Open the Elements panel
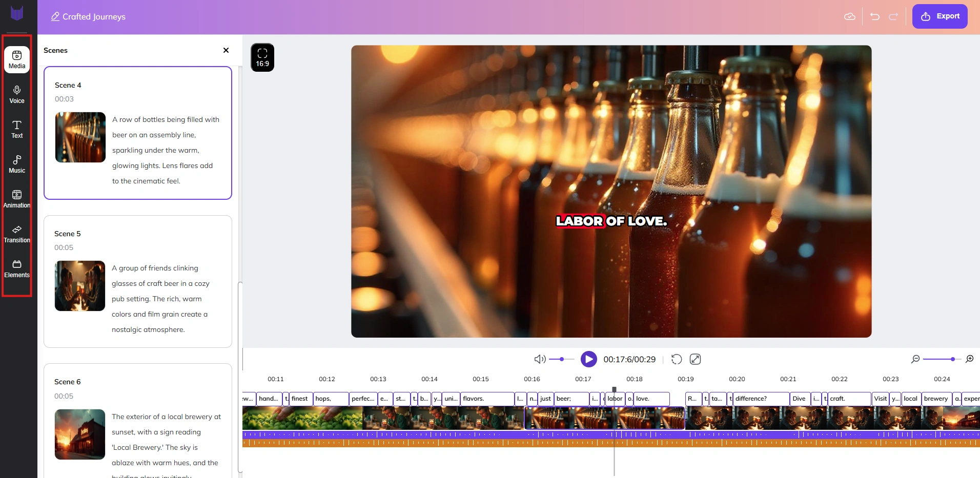The width and height of the screenshot is (980, 478). tap(17, 269)
